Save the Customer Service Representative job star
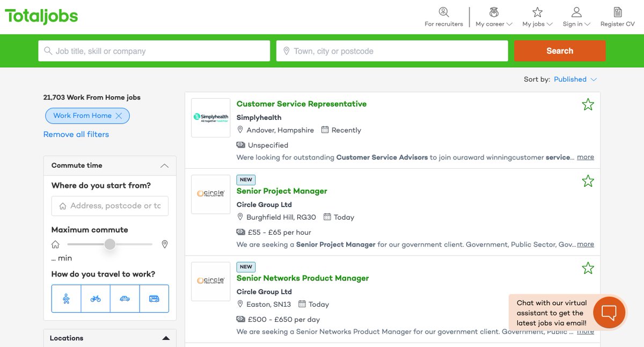The height and width of the screenshot is (347, 644). (x=588, y=105)
